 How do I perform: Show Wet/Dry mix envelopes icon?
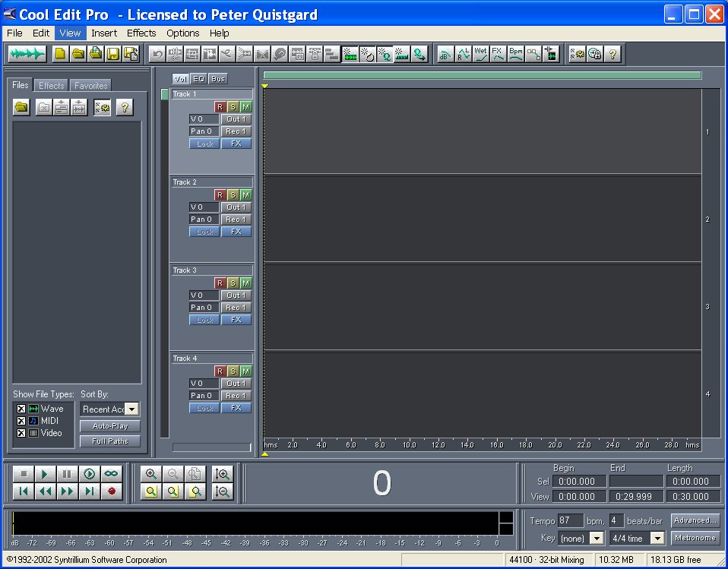pyautogui.click(x=480, y=54)
